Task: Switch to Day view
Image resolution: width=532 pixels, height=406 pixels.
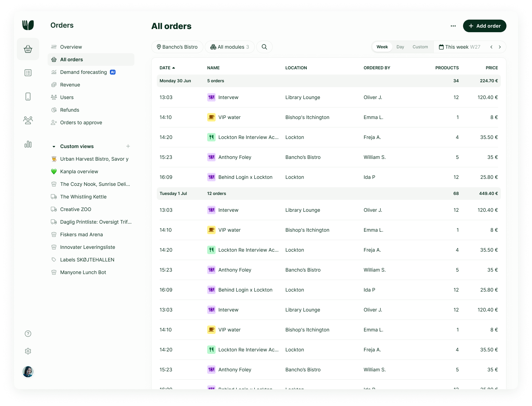Action: (x=400, y=47)
